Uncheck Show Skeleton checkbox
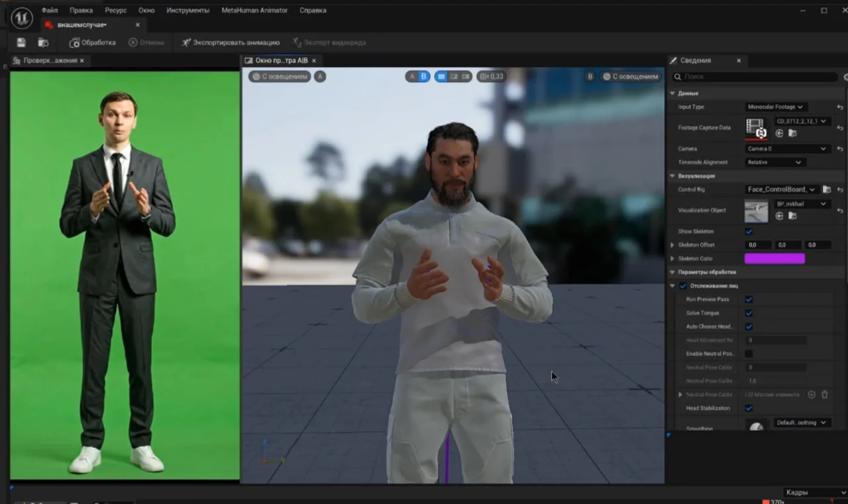 (749, 232)
